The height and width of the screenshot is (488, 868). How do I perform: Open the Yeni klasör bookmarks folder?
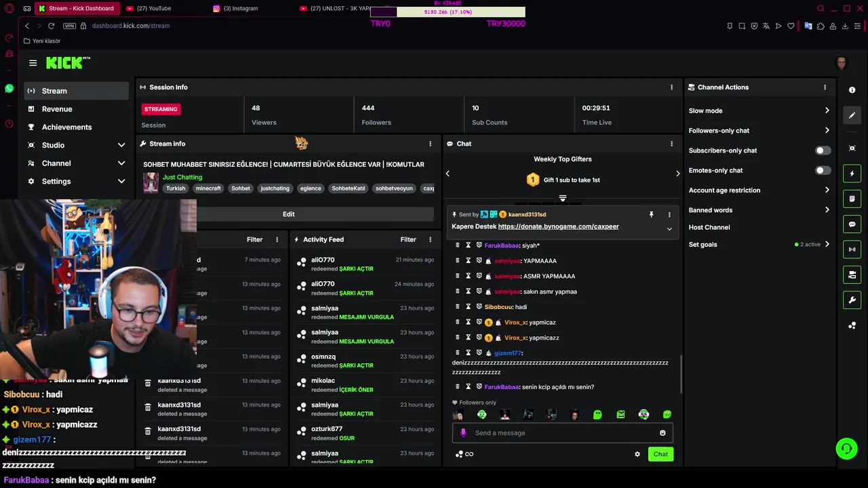coord(42,41)
